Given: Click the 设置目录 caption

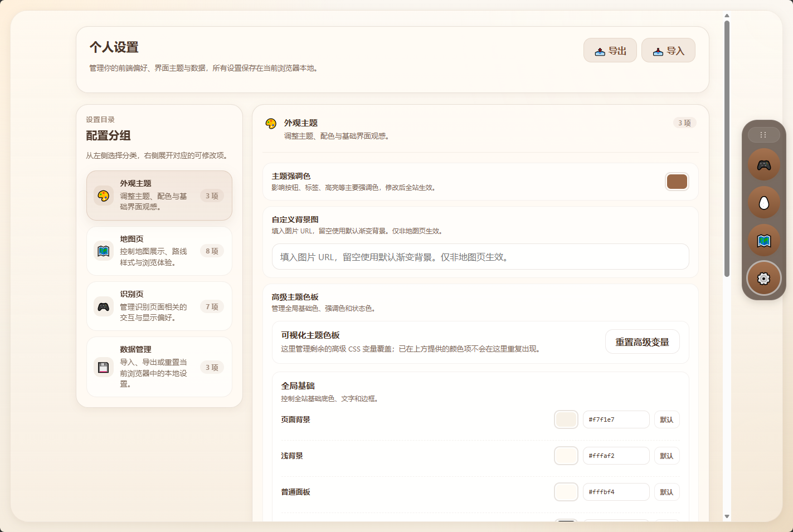Looking at the screenshot, I should coord(100,120).
